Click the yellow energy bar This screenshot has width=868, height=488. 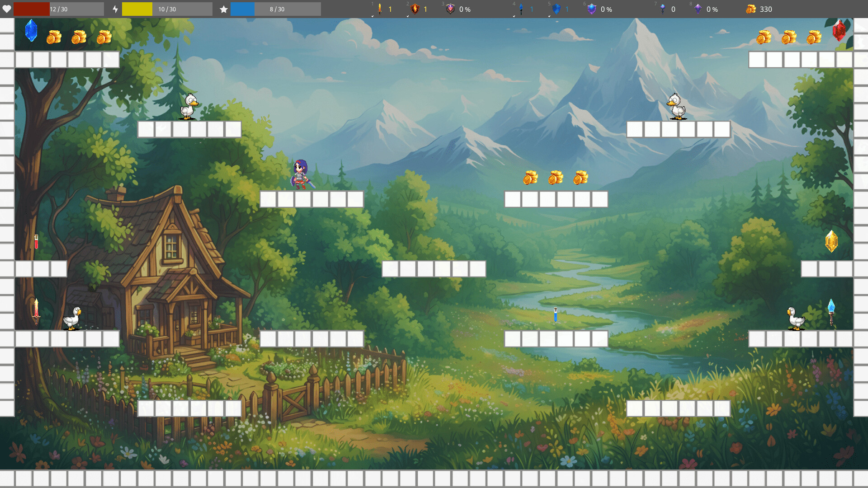[x=167, y=9]
